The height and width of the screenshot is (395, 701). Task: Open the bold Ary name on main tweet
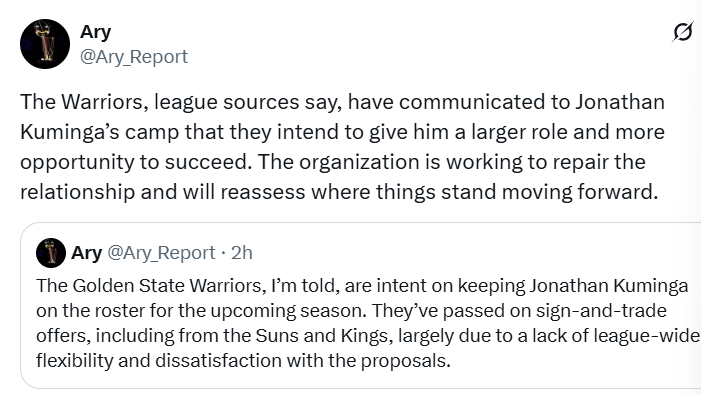pyautogui.click(x=95, y=32)
